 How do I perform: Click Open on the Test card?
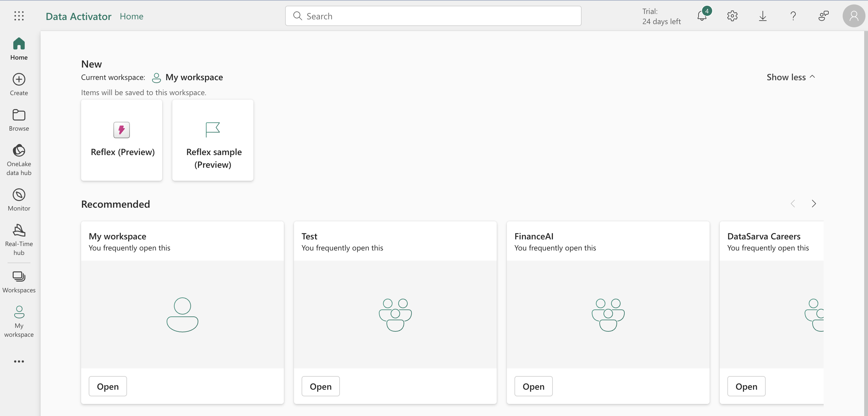(x=321, y=386)
